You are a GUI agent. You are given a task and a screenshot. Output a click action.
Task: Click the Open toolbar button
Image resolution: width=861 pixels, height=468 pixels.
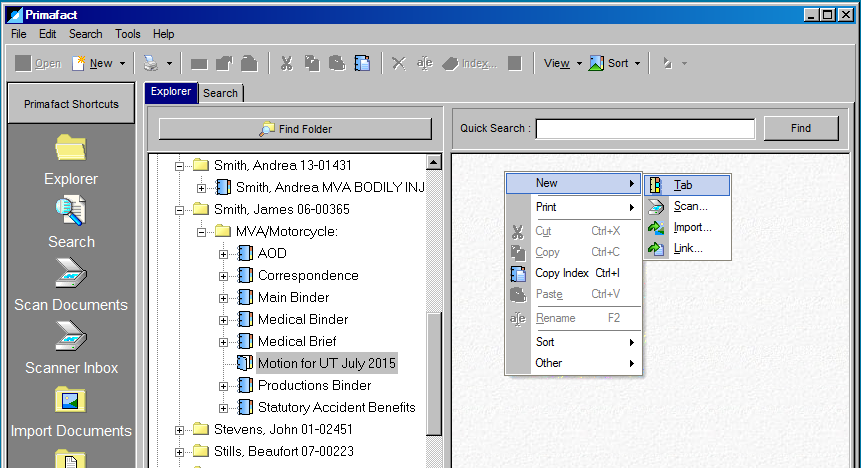[38, 63]
